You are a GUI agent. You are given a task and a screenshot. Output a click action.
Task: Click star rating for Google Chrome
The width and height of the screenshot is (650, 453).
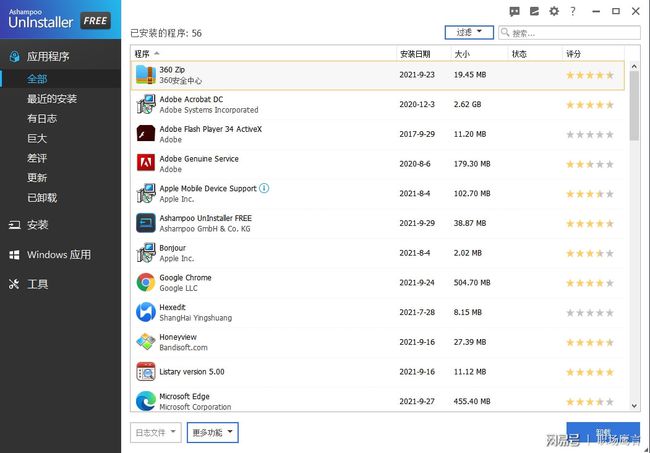pos(590,283)
